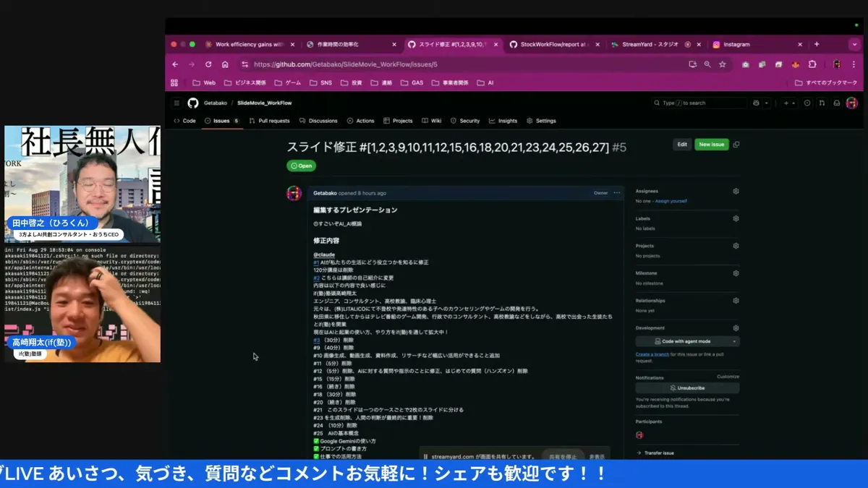Click the #1 issue reference link
Screen dimensions: 868x488
(316, 262)
